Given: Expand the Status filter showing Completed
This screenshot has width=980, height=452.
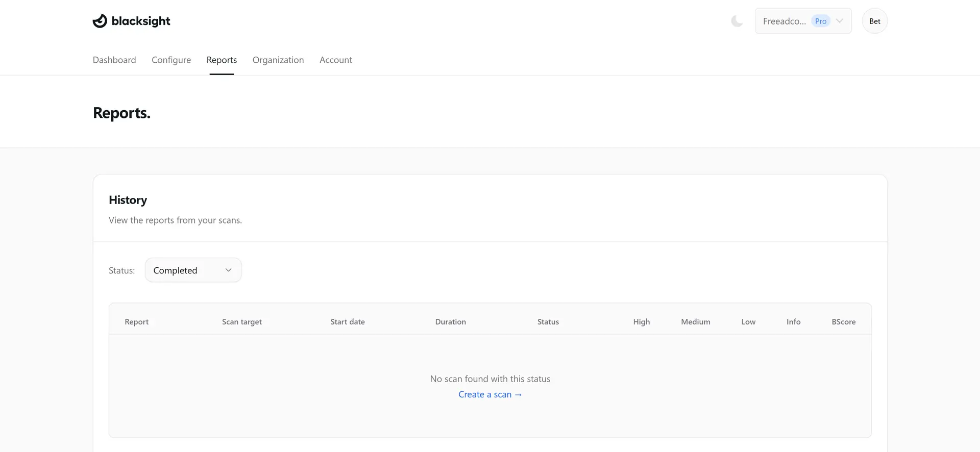Looking at the screenshot, I should coord(193,270).
